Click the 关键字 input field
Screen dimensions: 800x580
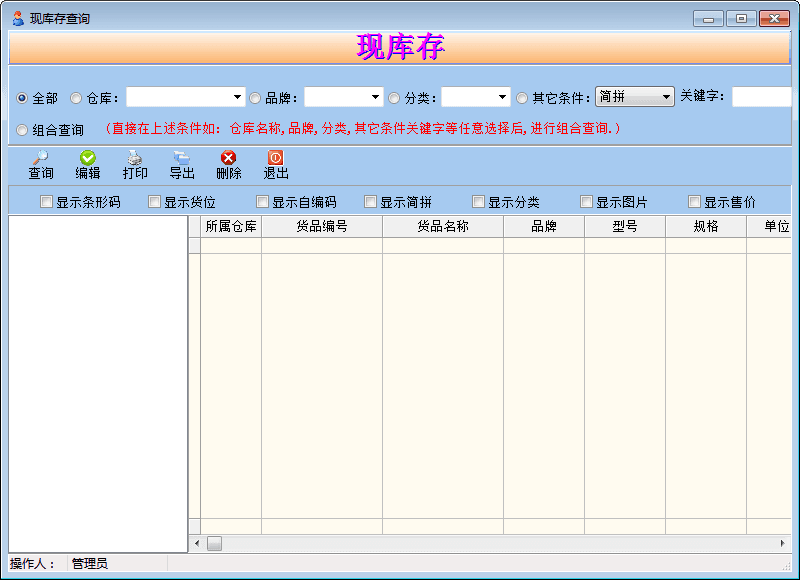tap(762, 97)
